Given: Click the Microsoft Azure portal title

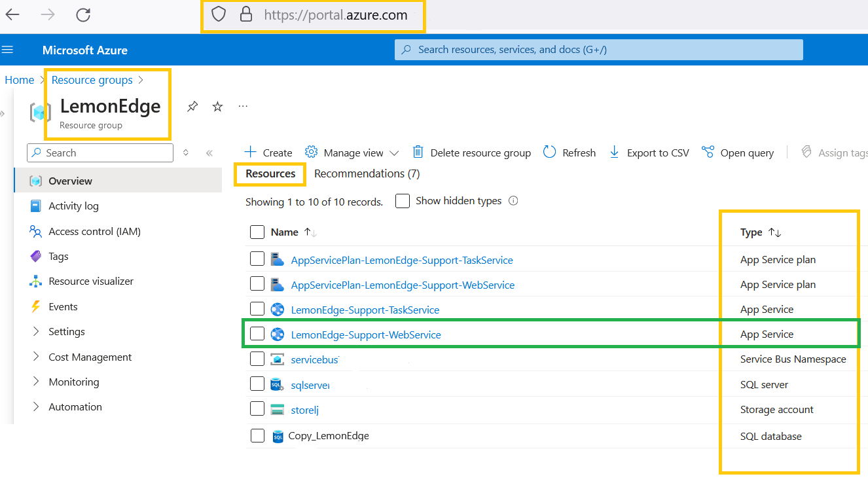Looking at the screenshot, I should pos(85,50).
